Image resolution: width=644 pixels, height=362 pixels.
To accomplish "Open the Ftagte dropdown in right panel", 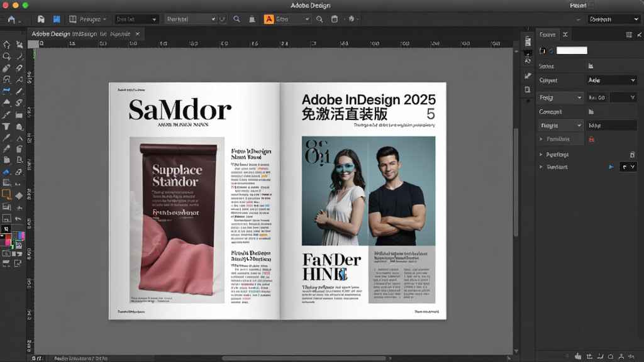I will coord(560,126).
